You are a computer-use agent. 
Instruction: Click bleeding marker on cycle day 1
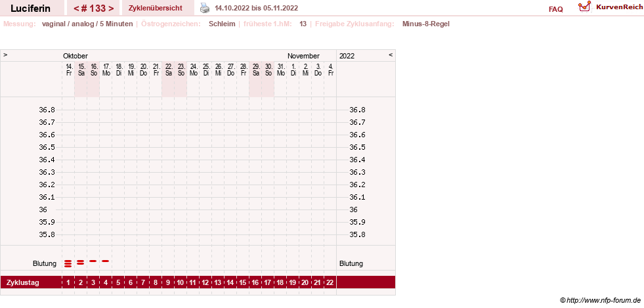point(68,263)
